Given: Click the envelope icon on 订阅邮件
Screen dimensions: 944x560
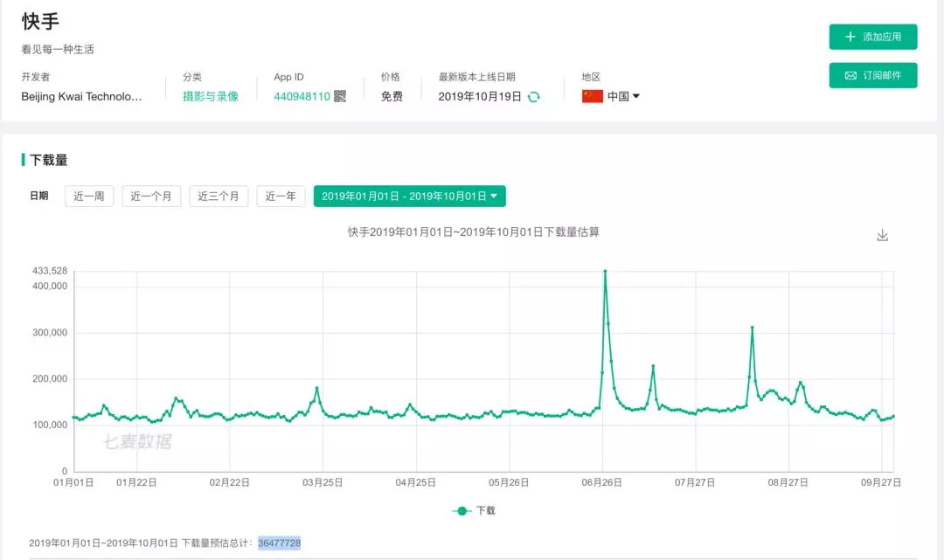Looking at the screenshot, I should tap(850, 76).
